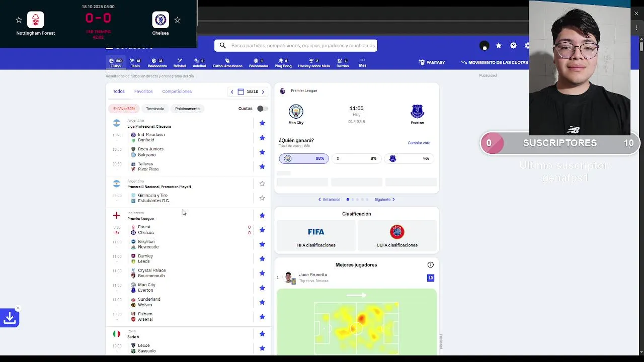The image size is (644, 362).
Task: Expand the Más sports menu
Action: click(x=362, y=63)
